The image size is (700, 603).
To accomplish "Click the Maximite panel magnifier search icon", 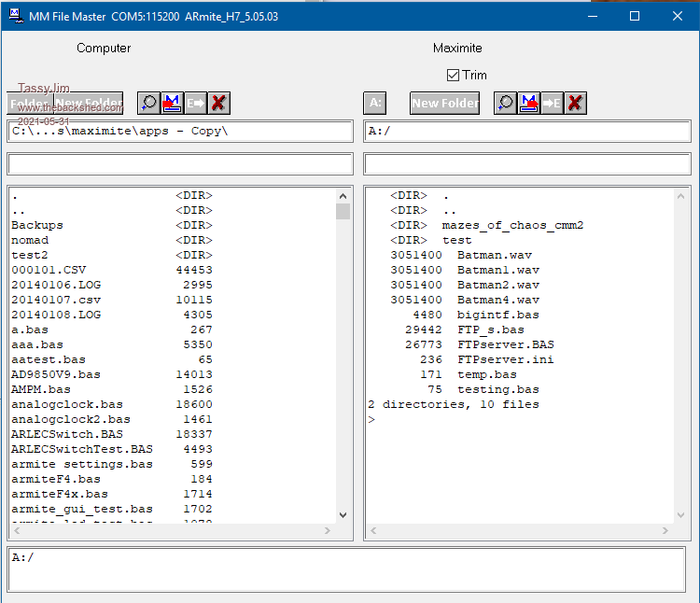I will (505, 103).
